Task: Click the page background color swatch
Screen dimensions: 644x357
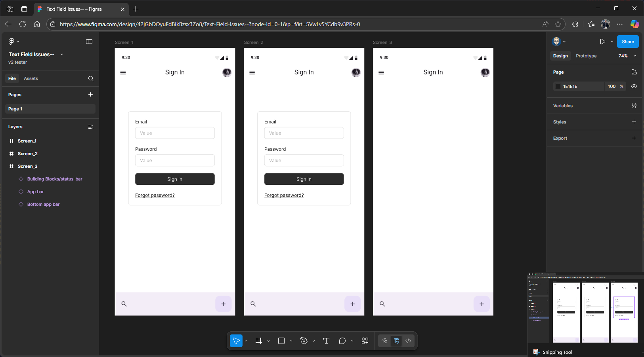Action: pos(558,86)
